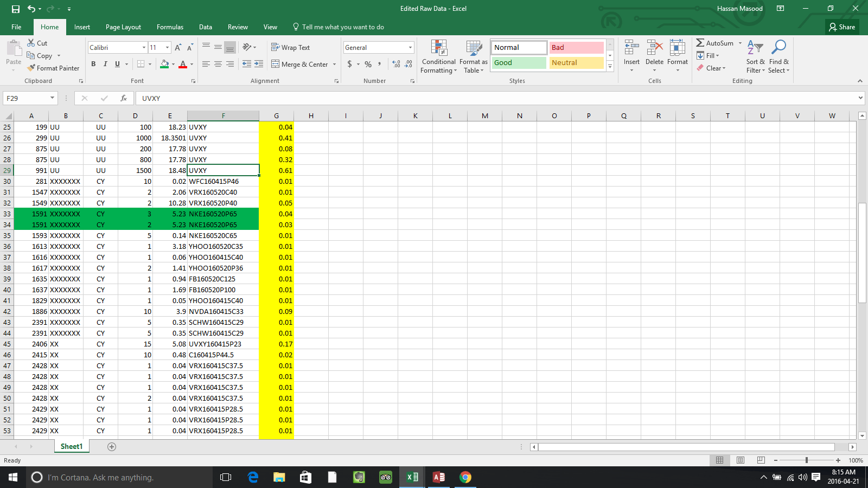
Task: Switch to the Formulas tab
Action: (170, 27)
